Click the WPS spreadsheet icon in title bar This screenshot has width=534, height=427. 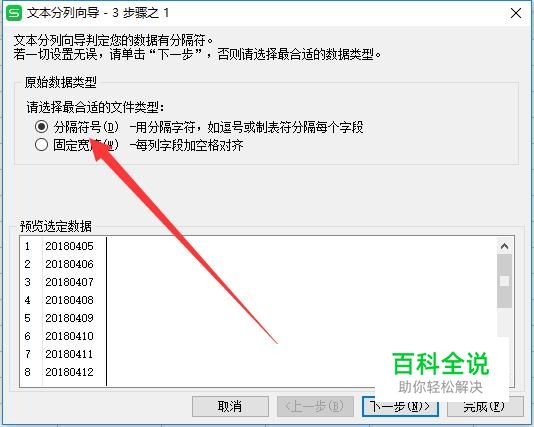click(14, 13)
